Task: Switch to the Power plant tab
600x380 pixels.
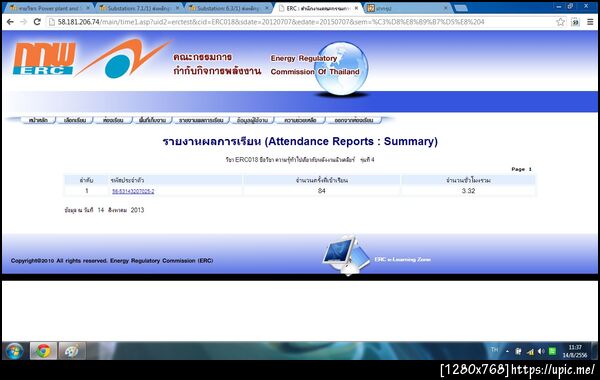Action: [x=49, y=8]
